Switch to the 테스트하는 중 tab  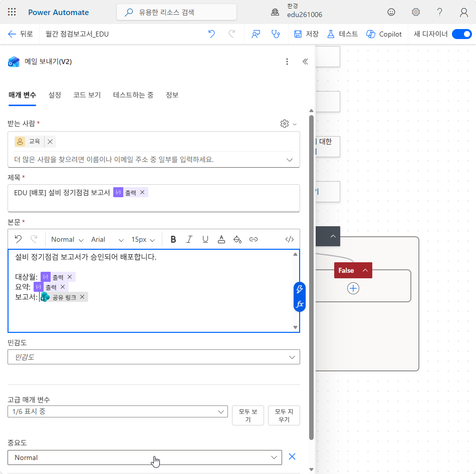pyautogui.click(x=133, y=95)
